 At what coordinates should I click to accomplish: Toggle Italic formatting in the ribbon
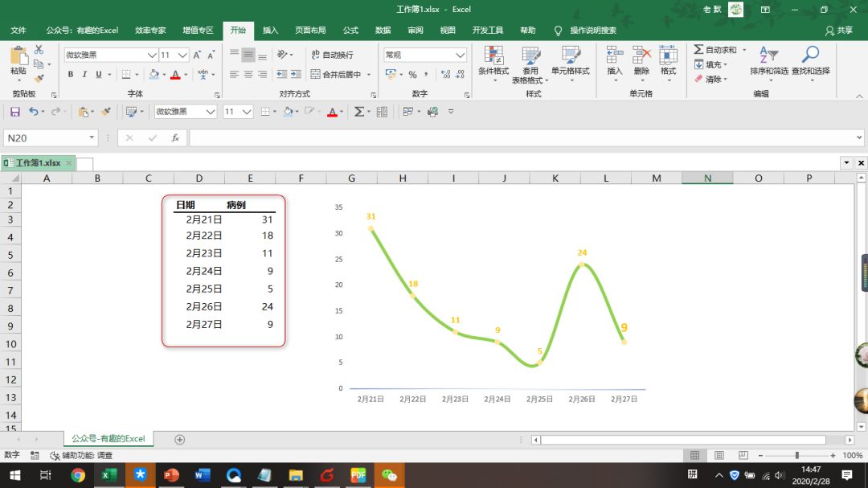84,75
